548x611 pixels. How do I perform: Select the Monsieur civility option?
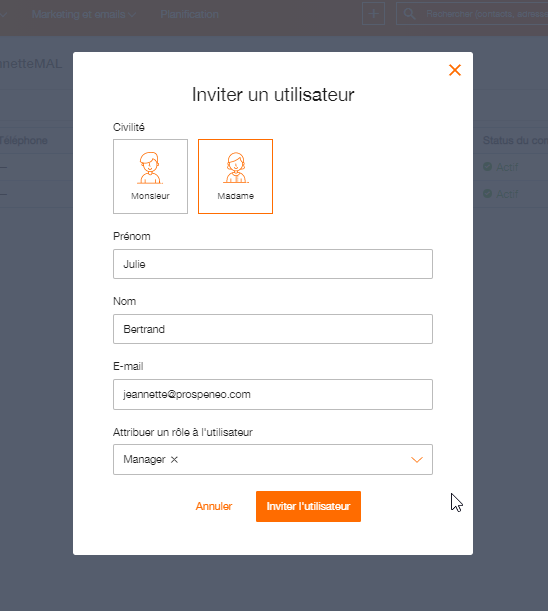click(x=150, y=177)
